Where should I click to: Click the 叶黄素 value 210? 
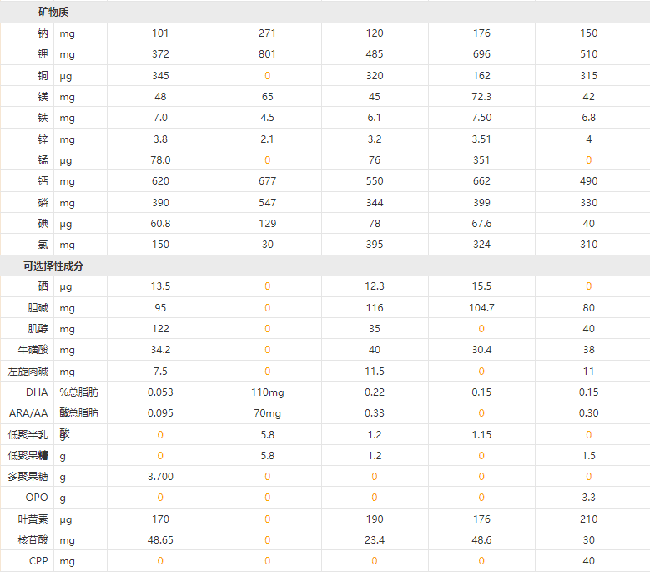tap(588, 519)
